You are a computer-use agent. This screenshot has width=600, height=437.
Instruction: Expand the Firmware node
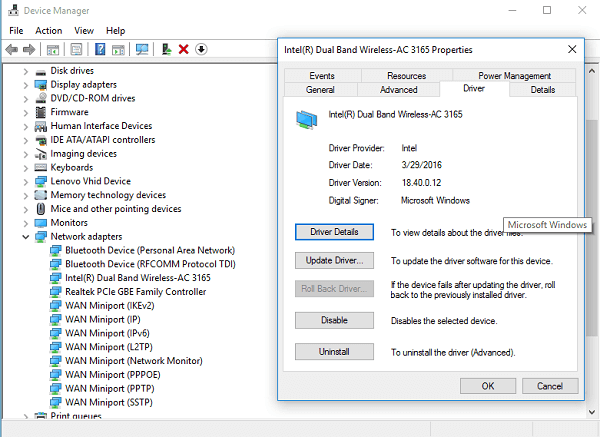26,113
